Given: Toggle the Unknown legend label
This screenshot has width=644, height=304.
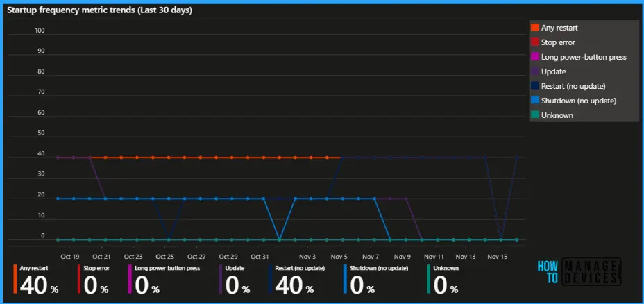Looking at the screenshot, I should pos(557,115).
